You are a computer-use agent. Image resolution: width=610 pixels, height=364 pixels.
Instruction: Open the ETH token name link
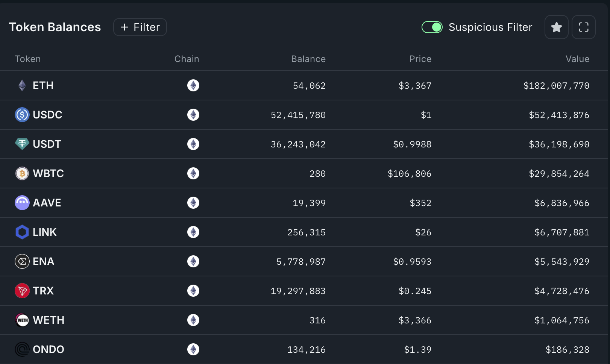[43, 85]
